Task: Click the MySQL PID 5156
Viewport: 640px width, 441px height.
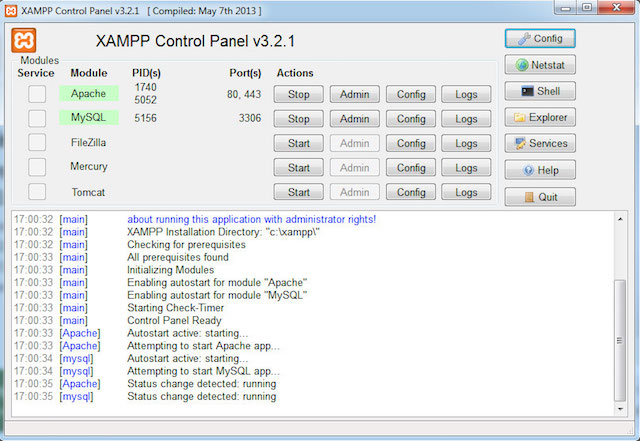Action: pos(145,118)
